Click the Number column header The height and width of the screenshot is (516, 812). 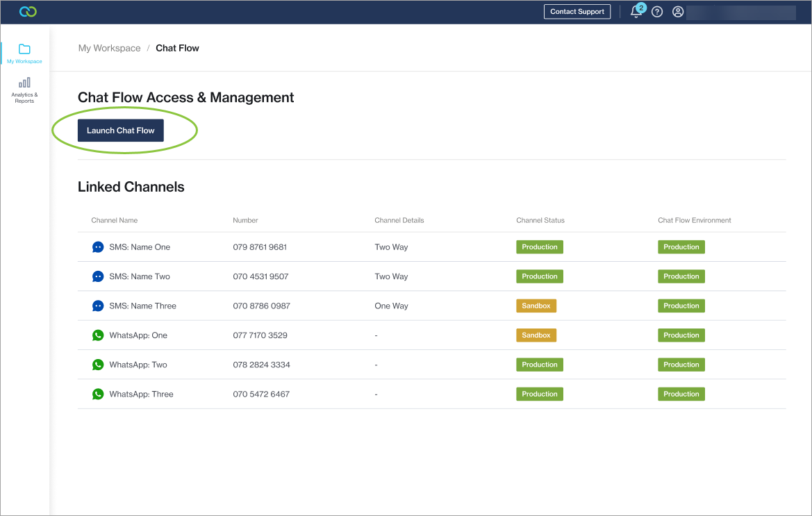point(245,220)
